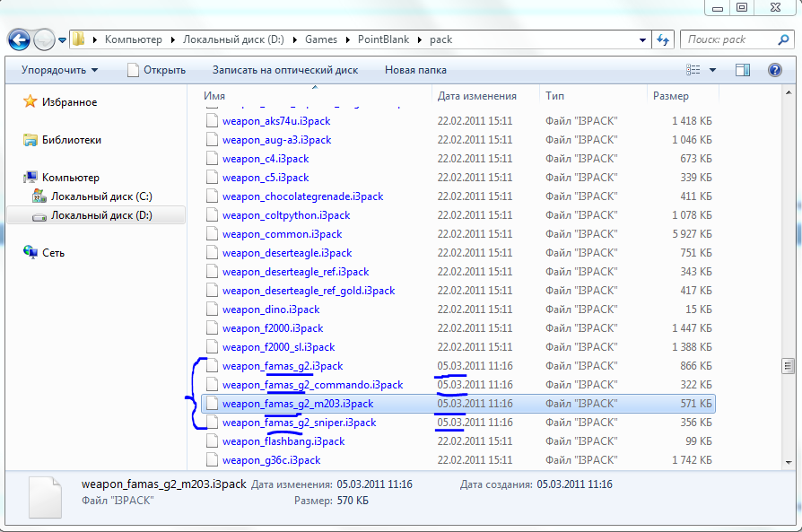This screenshot has width=802, height=532.
Task: Click file icon of weapon_g36c.i3pack
Action: [x=212, y=460]
